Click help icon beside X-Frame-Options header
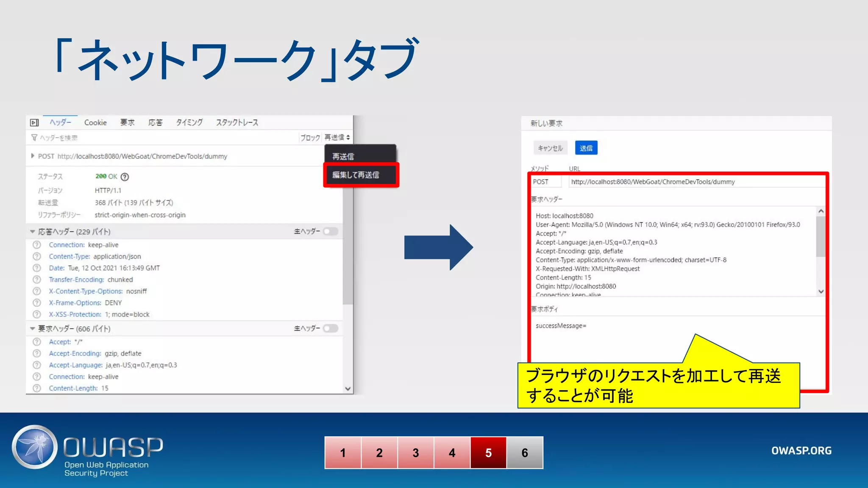Viewport: 868px width, 488px height. [37, 303]
